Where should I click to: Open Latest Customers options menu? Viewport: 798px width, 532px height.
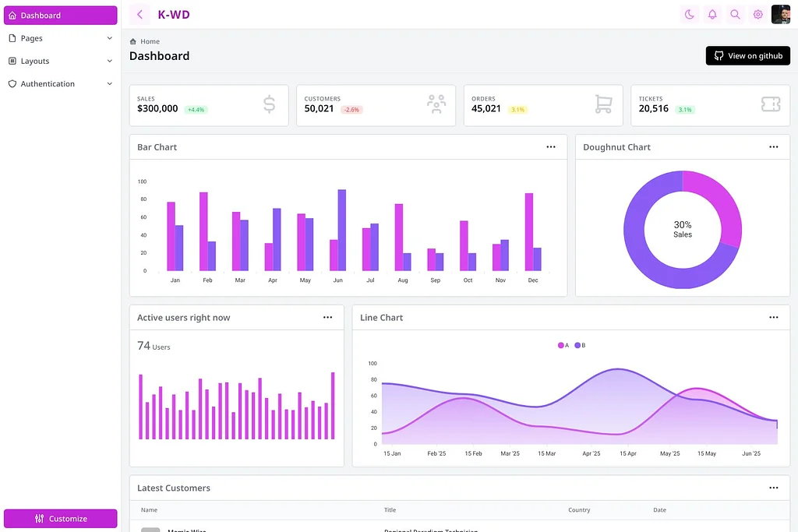pyautogui.click(x=773, y=488)
